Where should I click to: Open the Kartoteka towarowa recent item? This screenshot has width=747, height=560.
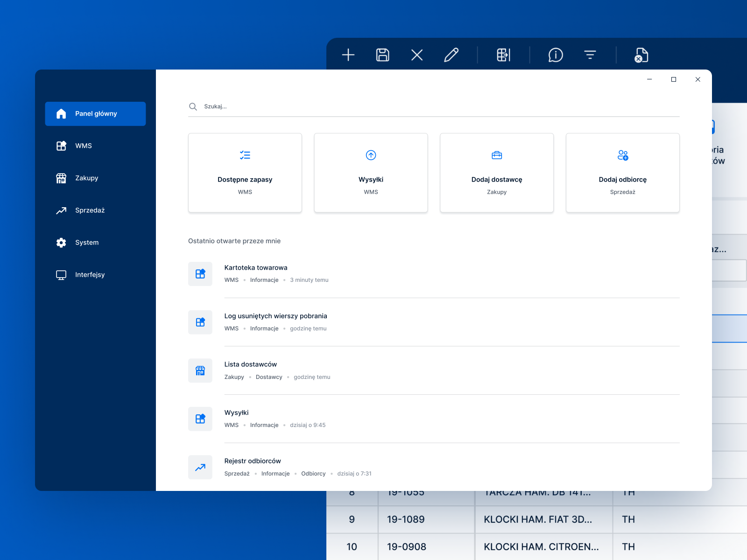[x=256, y=267]
